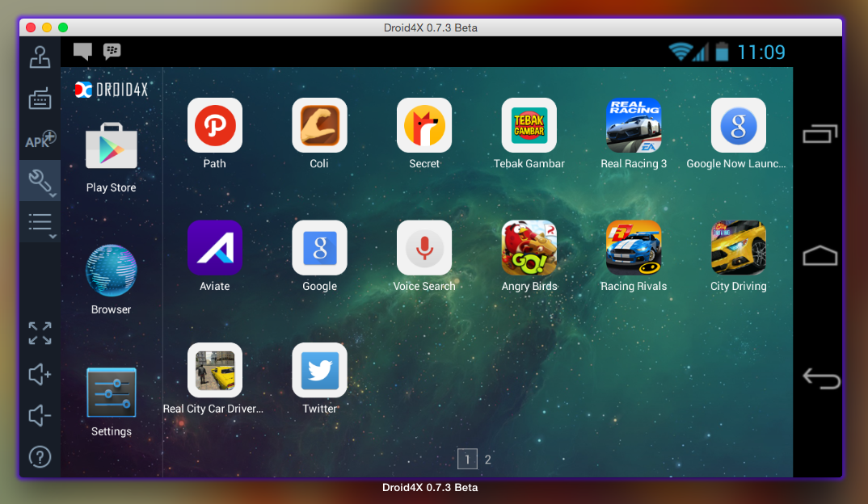Click the Wi-Fi status icon
This screenshot has height=504, width=868.
click(x=680, y=52)
